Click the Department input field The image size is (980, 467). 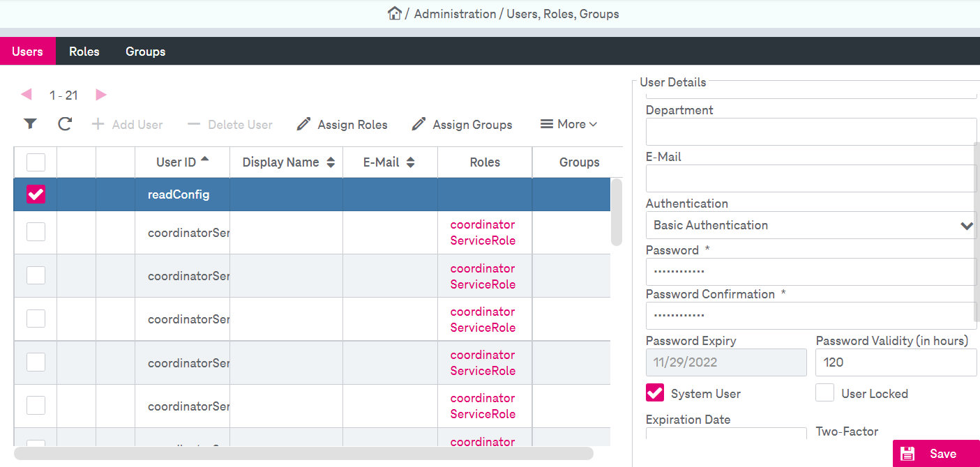pyautogui.click(x=811, y=132)
